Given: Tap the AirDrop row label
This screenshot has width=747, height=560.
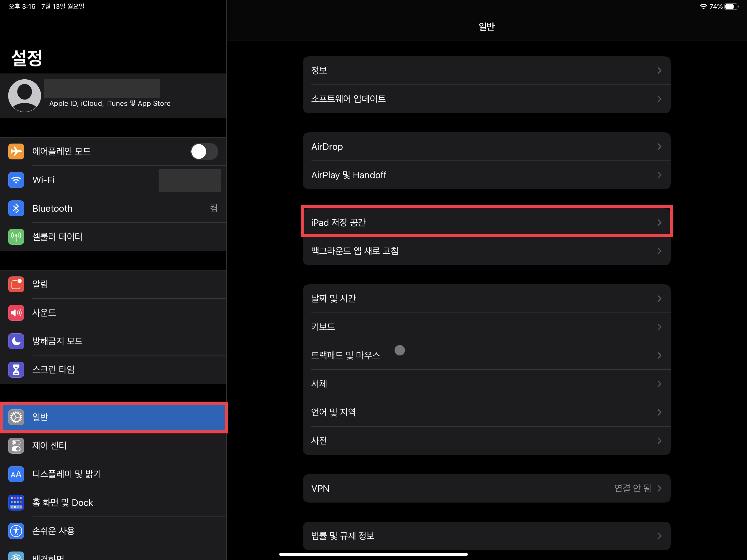Looking at the screenshot, I should coord(327,147).
